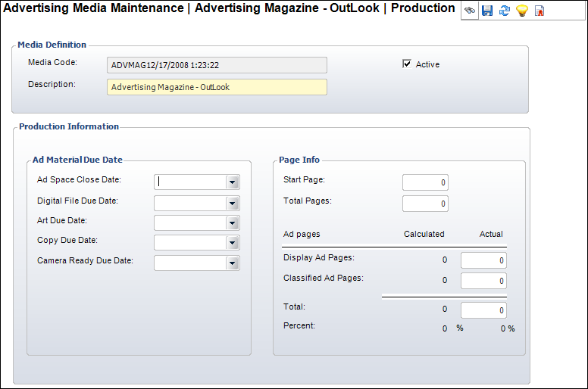This screenshot has width=588, height=389.
Task: Click the light bulb help icon
Action: 521,11
